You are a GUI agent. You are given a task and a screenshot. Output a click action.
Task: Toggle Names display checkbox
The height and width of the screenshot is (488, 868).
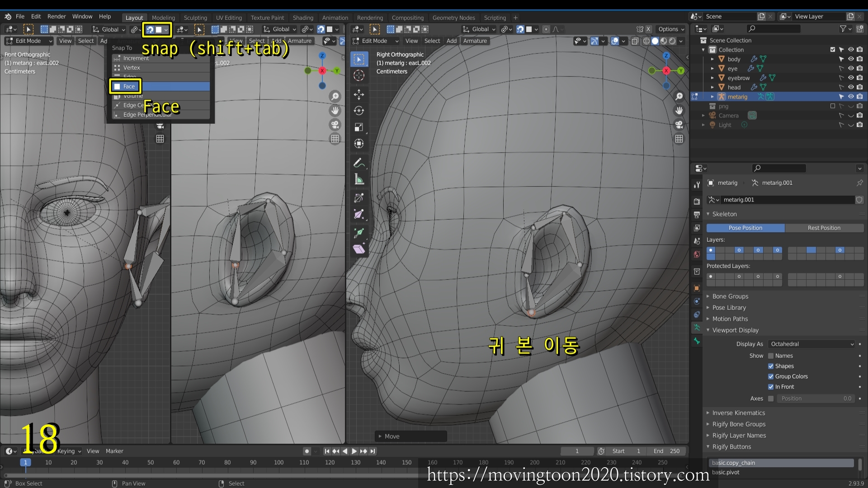(x=771, y=356)
